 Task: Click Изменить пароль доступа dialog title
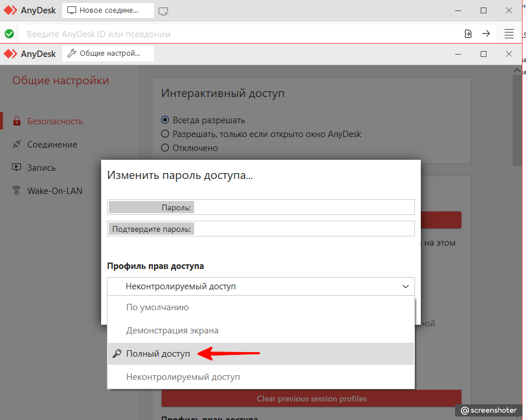(x=180, y=175)
